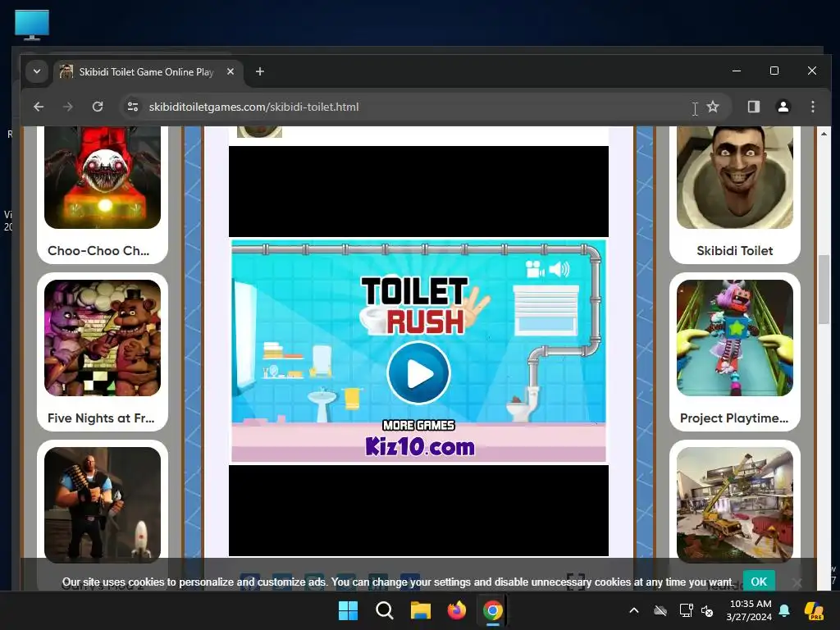Click the monitor desktop icon
Image resolution: width=840 pixels, height=630 pixels.
point(32,25)
